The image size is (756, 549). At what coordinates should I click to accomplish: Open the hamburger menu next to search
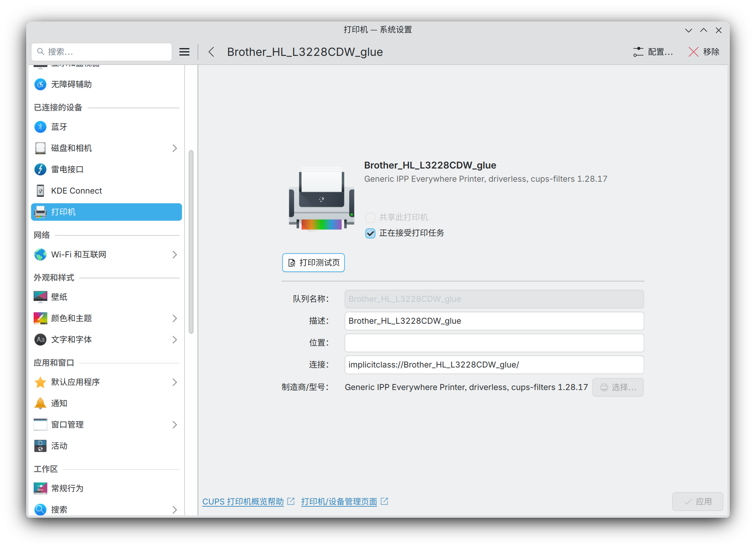[x=184, y=52]
